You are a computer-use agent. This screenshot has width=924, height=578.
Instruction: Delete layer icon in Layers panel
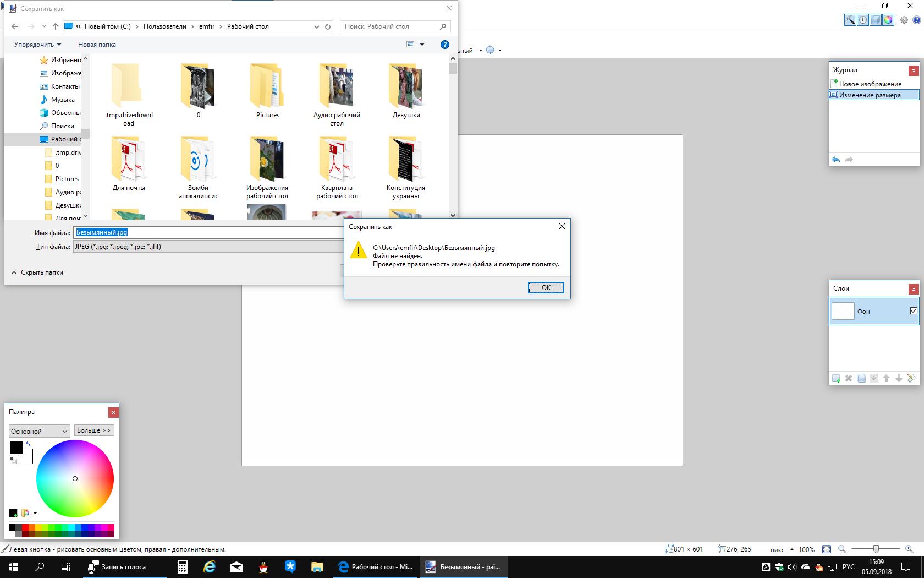coord(849,379)
